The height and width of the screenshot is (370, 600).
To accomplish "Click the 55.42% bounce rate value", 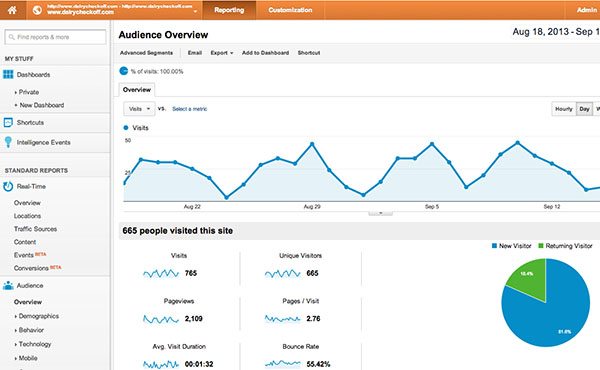I will [x=318, y=364].
